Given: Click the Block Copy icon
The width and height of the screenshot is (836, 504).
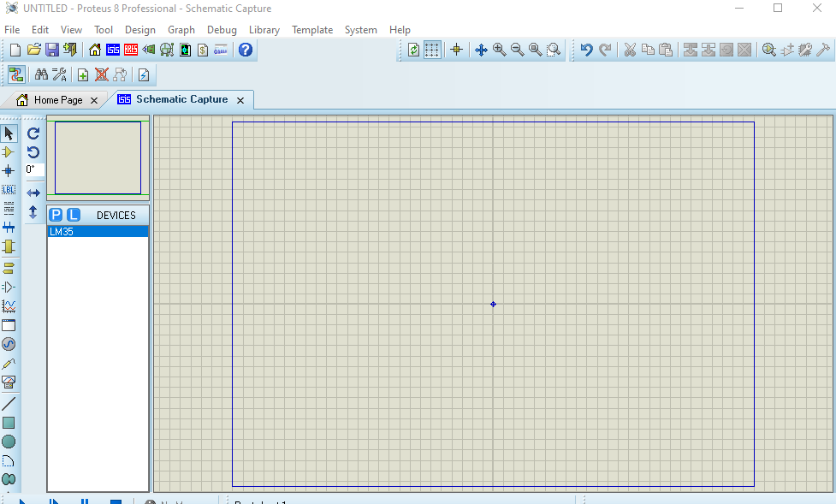Looking at the screenshot, I should tap(691, 50).
